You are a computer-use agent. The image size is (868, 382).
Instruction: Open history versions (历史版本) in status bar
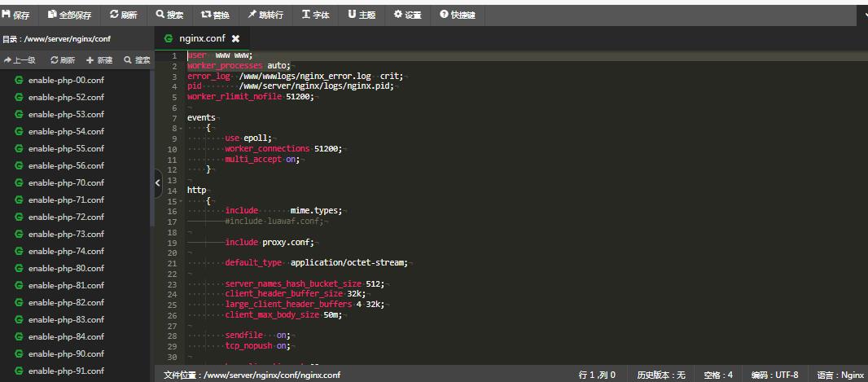pyautogui.click(x=661, y=375)
